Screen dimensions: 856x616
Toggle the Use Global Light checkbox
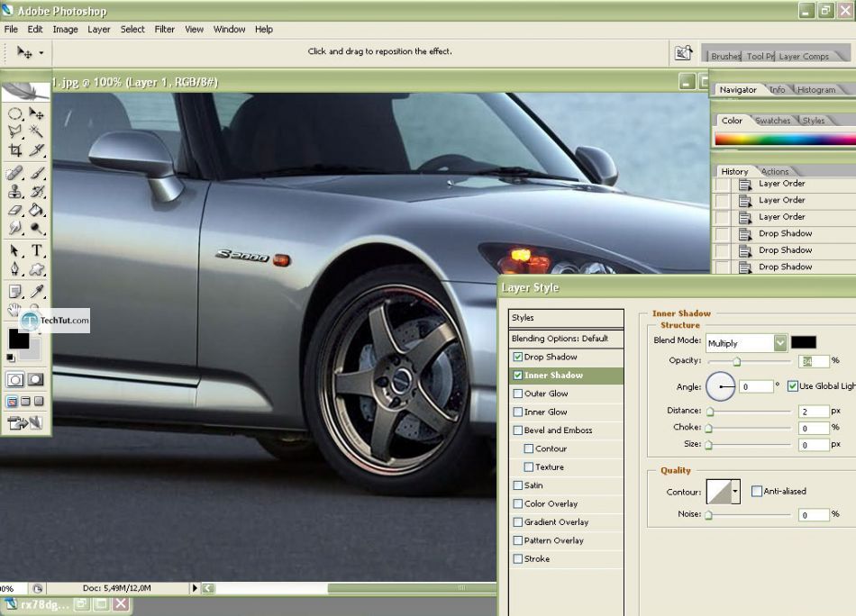[x=793, y=386]
